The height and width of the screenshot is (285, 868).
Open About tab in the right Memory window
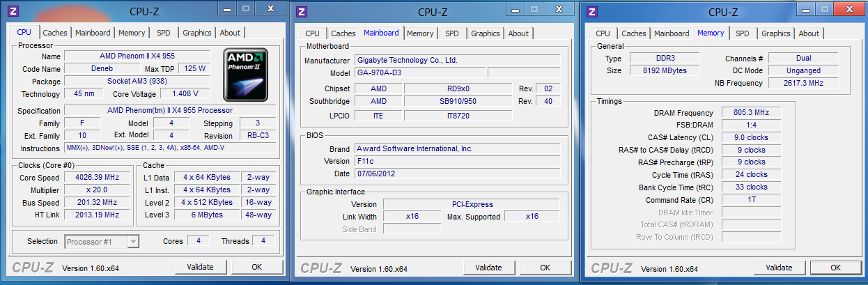click(809, 33)
